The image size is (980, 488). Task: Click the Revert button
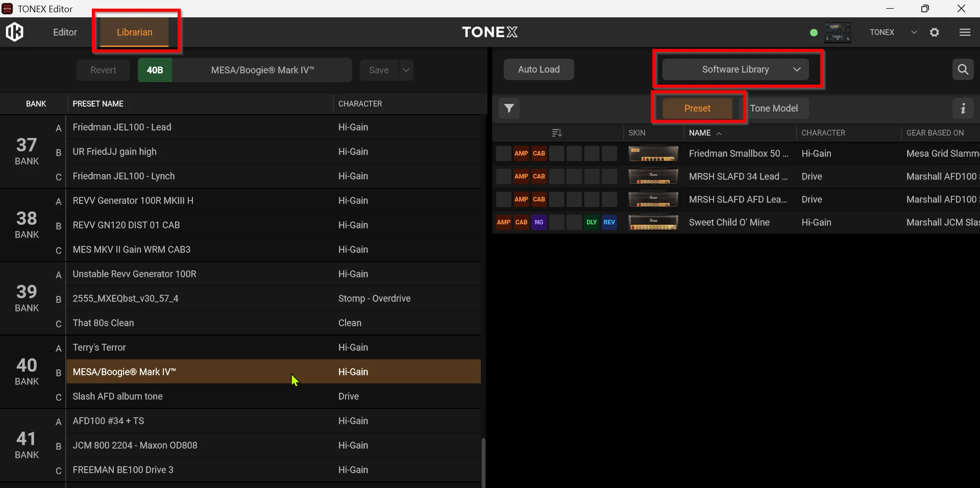point(103,70)
